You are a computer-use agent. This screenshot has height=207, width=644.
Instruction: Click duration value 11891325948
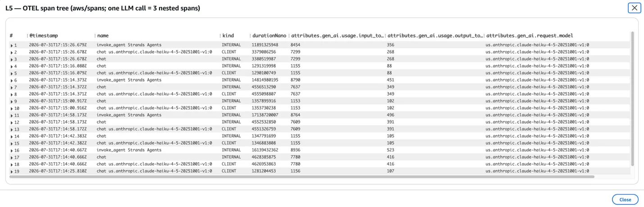(x=265, y=45)
